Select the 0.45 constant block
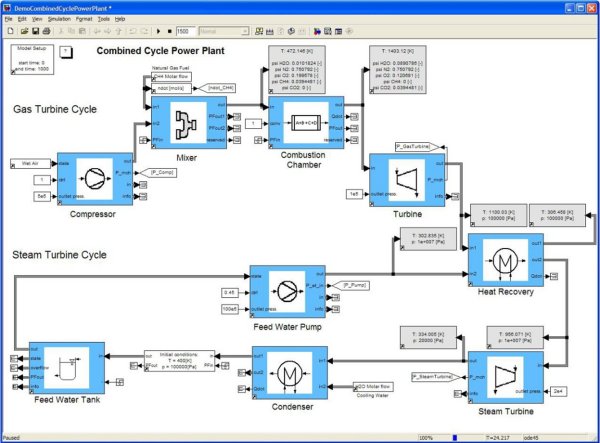Screen dimensions: 600x443 [x=230, y=293]
